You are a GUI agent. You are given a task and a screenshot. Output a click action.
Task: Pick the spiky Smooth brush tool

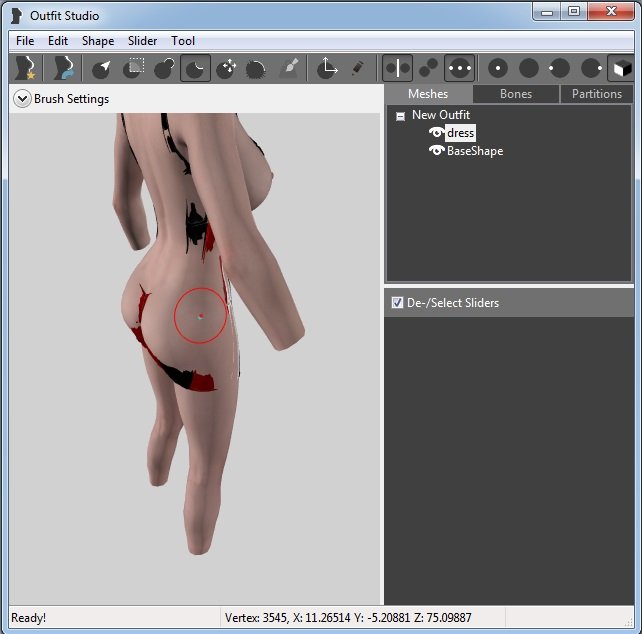[x=257, y=68]
